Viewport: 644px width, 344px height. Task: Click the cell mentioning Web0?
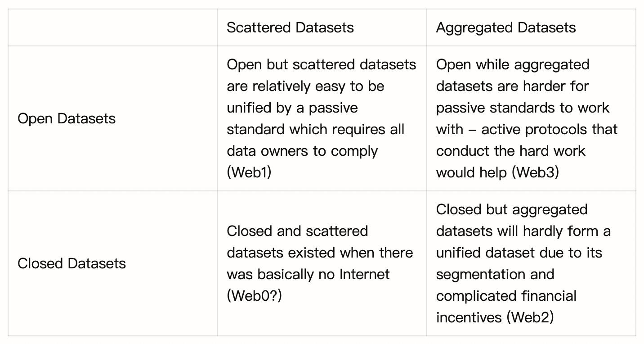tap(321, 263)
